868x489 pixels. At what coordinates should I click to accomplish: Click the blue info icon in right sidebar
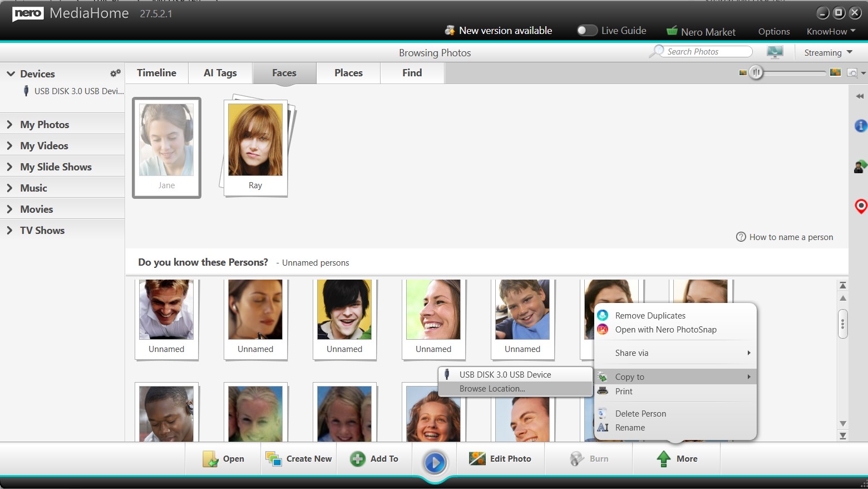coord(860,126)
